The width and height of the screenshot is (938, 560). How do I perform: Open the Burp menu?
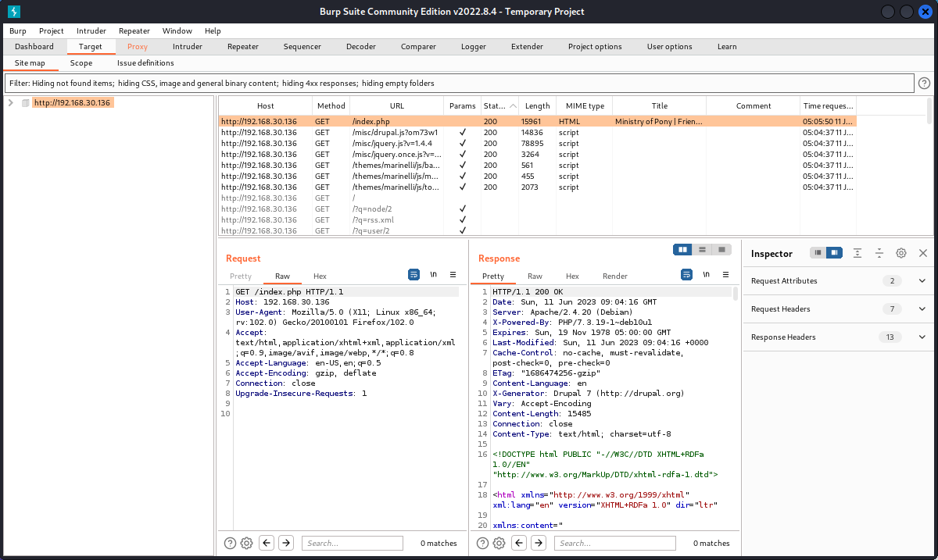click(18, 30)
